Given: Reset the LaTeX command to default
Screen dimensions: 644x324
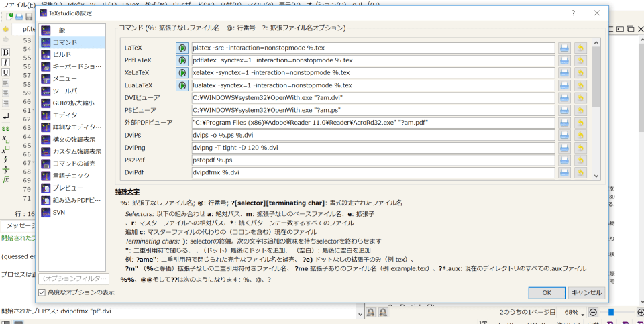Looking at the screenshot, I should [x=580, y=48].
